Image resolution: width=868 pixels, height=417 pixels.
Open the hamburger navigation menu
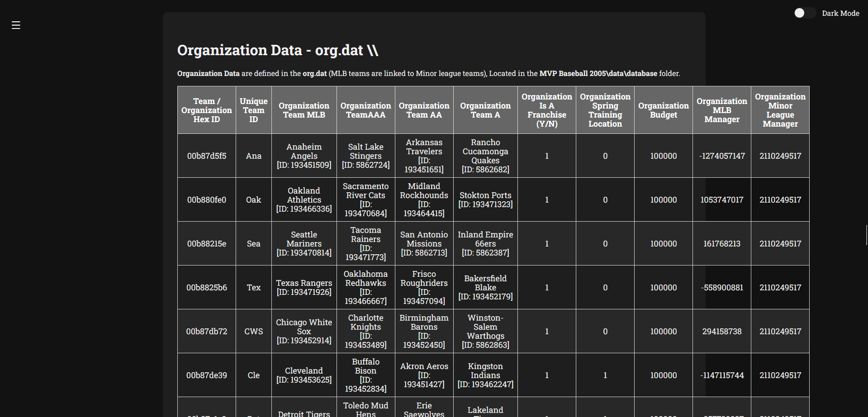click(16, 25)
